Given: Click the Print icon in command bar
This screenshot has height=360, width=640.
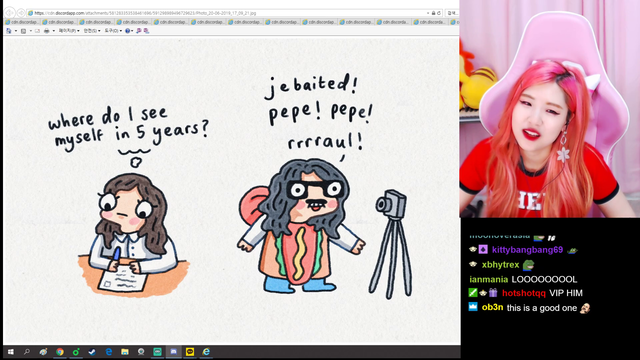Looking at the screenshot, I should pyautogui.click(x=47, y=31).
